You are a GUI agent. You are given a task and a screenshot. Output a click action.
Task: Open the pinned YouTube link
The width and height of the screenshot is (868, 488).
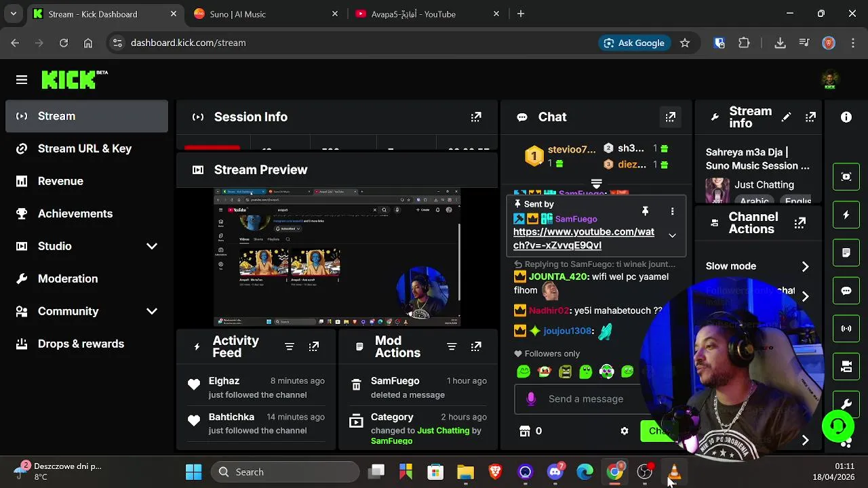584,239
